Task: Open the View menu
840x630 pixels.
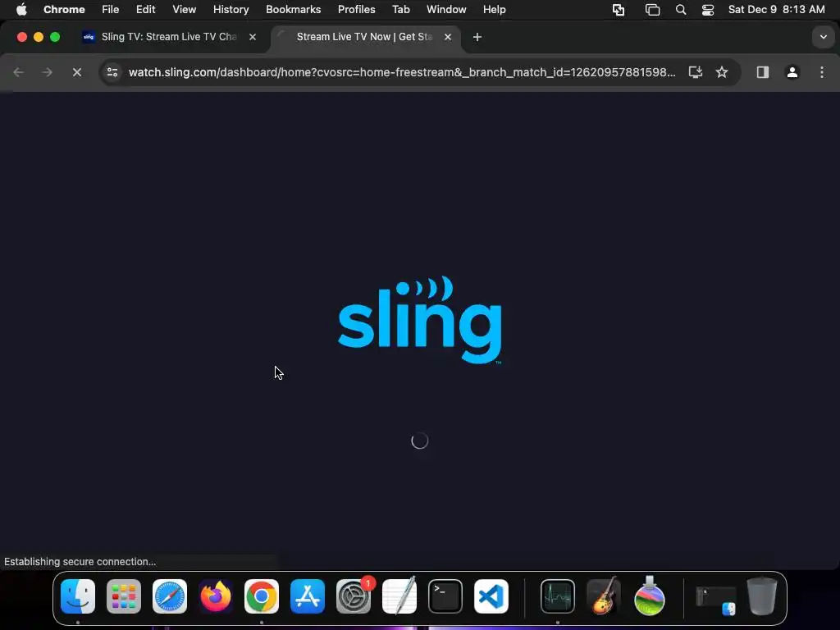Action: [x=185, y=10]
